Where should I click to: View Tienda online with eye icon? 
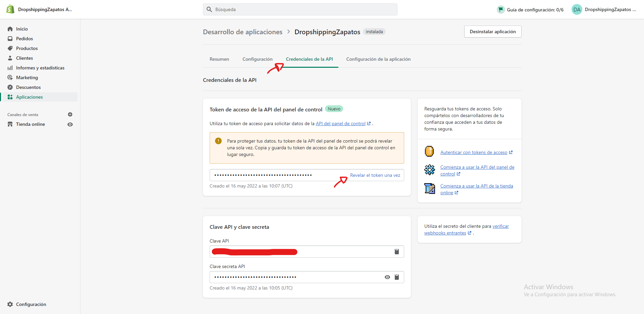[70, 124]
